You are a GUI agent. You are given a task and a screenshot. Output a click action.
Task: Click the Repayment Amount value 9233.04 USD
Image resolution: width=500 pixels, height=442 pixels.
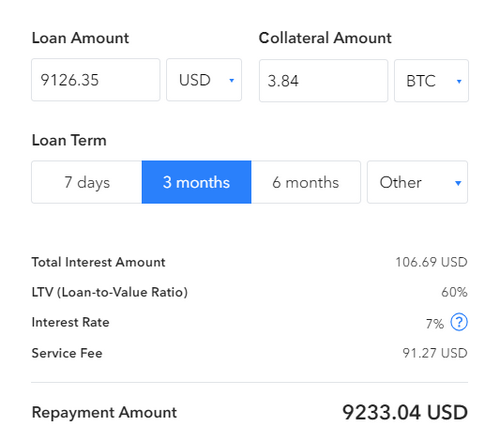405,412
